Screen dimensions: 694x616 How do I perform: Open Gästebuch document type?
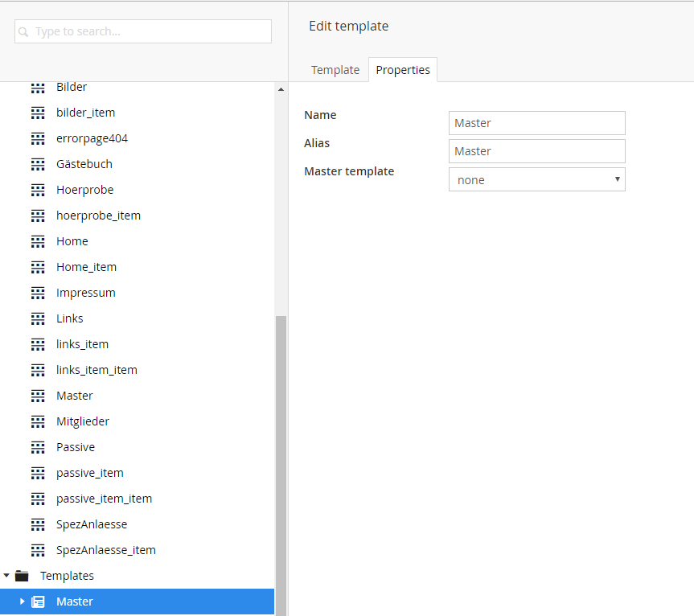pos(84,164)
